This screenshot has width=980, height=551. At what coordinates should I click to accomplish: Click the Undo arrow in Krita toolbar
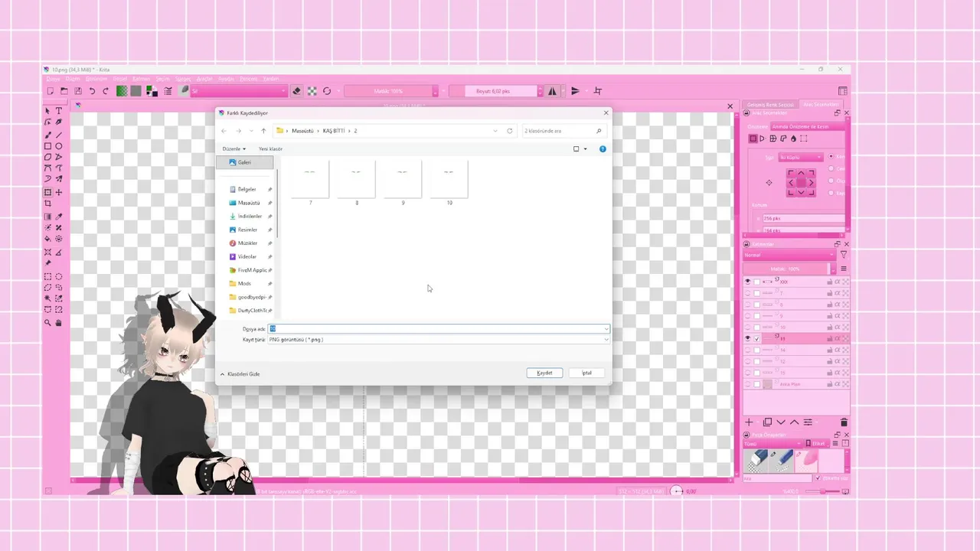tap(92, 91)
